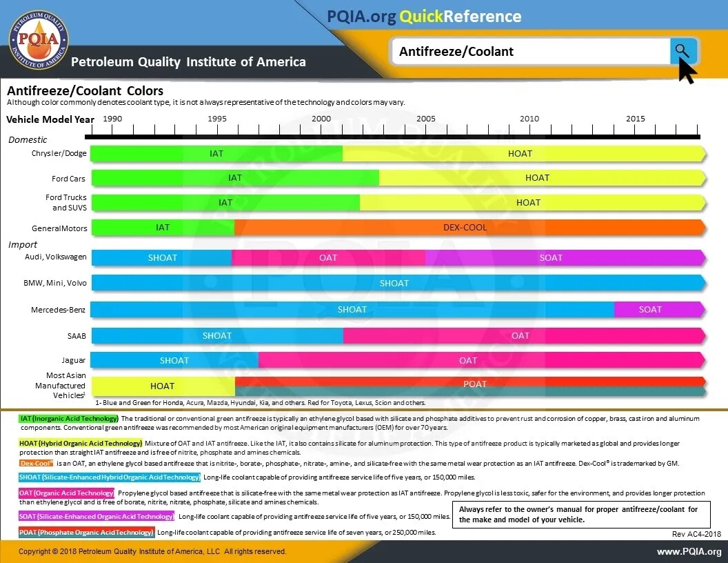Click the POAT (Phosphate Organic Acid Technology) legend label
Screen dimensions: 728x563
click(86, 533)
